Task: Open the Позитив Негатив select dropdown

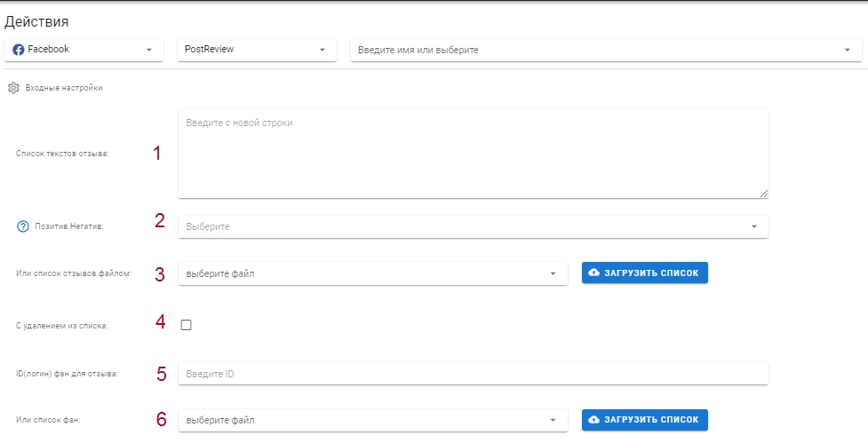Action: point(474,226)
